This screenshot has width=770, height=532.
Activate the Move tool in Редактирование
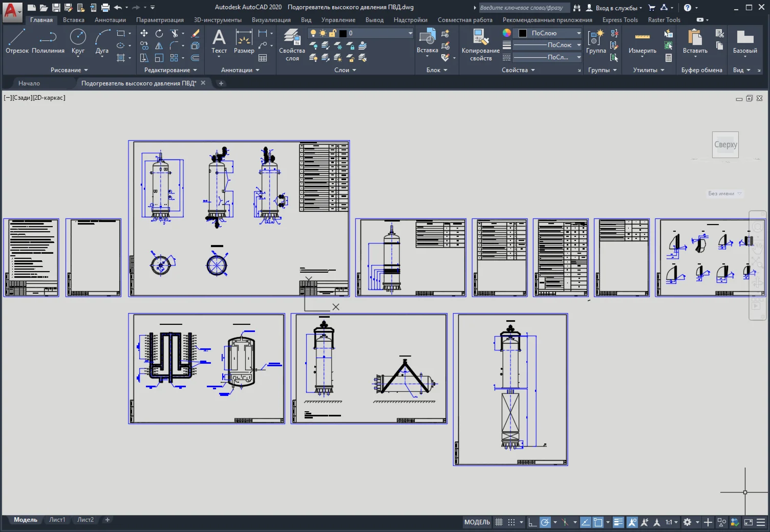click(x=144, y=33)
